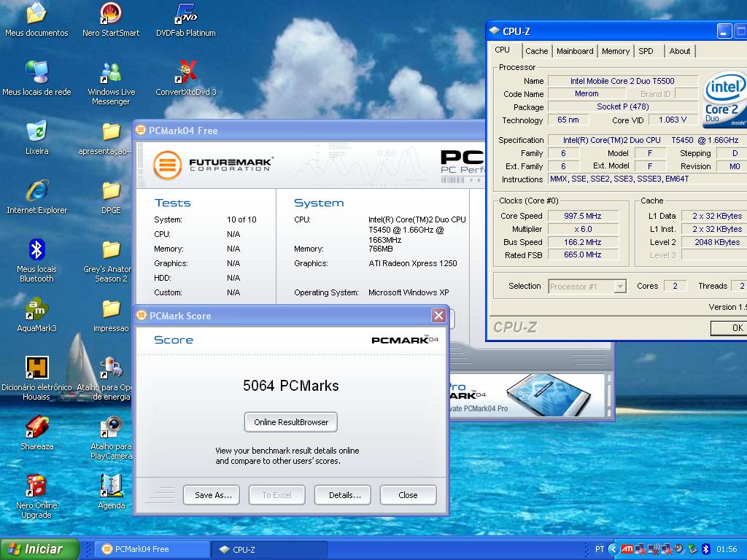Click the Safely Remove Hardware tray icon
Viewport: 747px width, 560px height.
tap(692, 549)
